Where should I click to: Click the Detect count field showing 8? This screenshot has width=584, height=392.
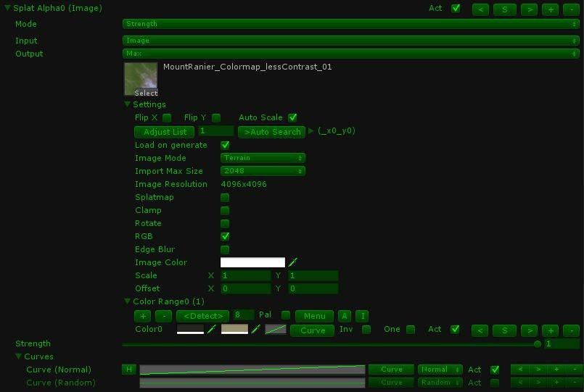coord(244,315)
